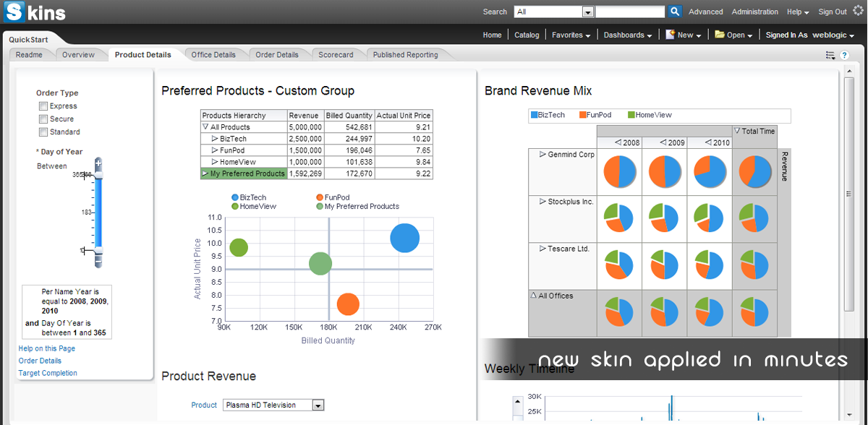Click the minus icon below the day slider
Image resolution: width=868 pixels, height=425 pixels.
[x=98, y=262]
